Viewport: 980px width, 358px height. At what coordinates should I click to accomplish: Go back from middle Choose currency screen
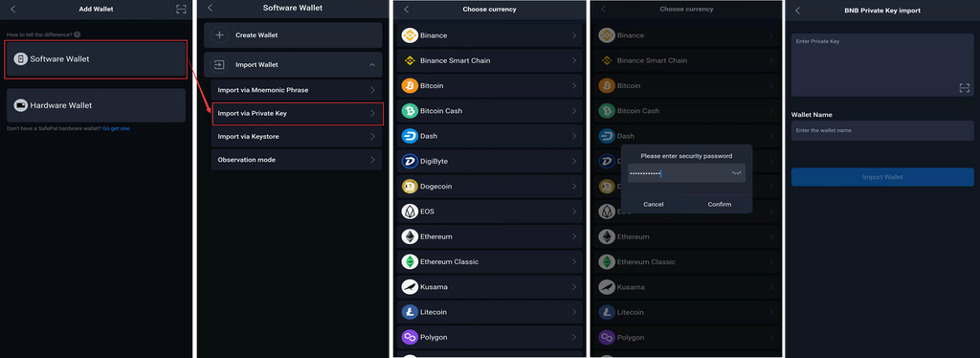pyautogui.click(x=406, y=9)
